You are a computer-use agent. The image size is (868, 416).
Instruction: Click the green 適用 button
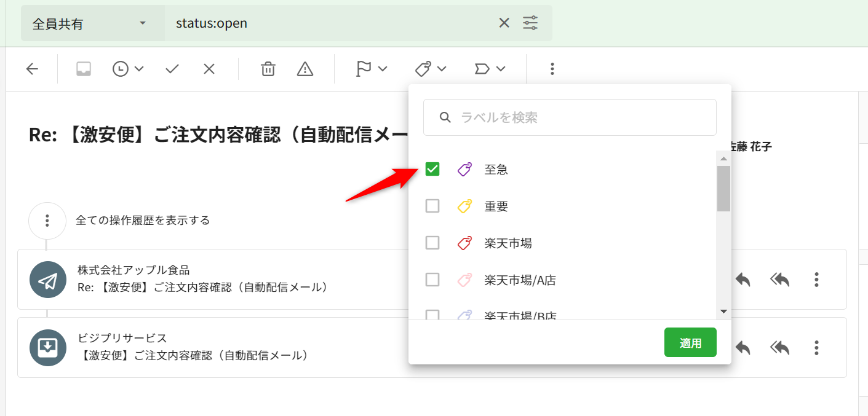tap(690, 343)
